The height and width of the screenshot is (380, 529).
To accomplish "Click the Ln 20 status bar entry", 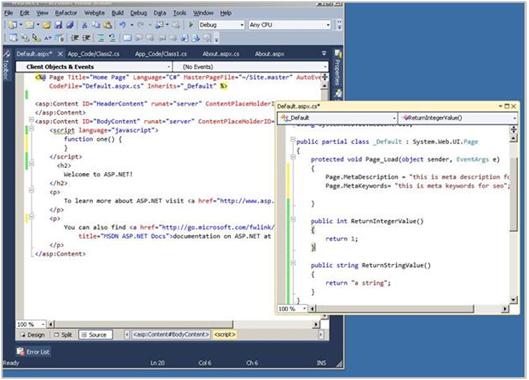I will [158, 363].
